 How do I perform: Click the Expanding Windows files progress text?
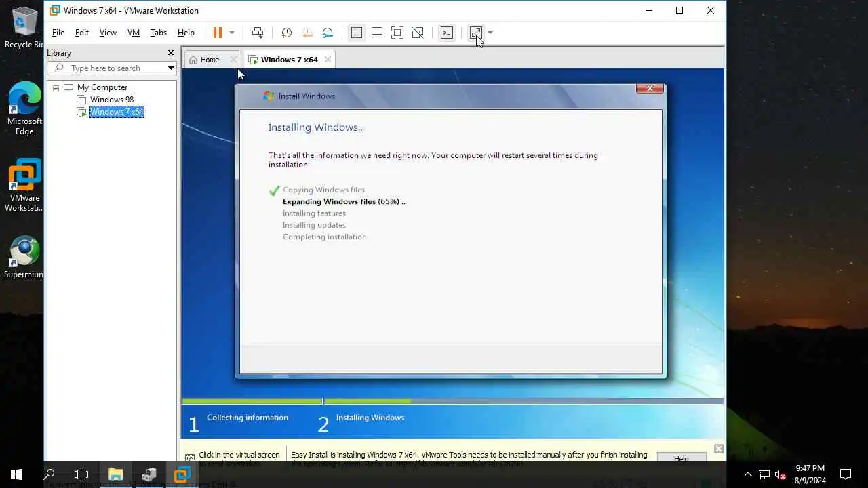click(x=344, y=201)
